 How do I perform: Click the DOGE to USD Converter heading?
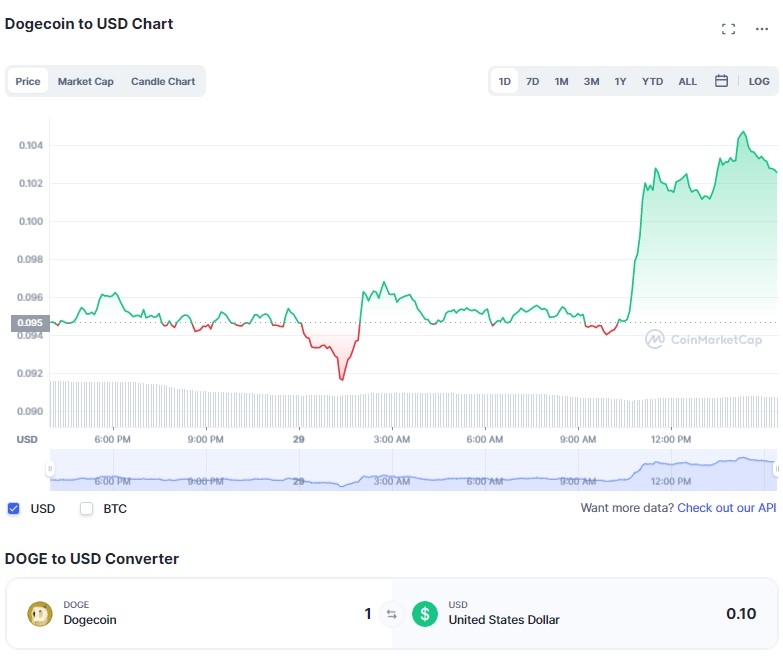[92, 558]
